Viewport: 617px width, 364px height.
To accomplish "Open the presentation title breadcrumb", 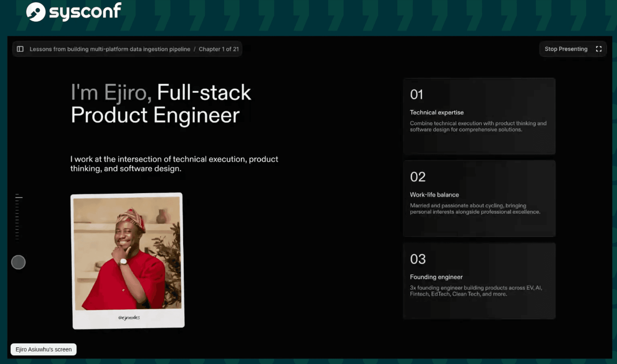I will click(x=110, y=49).
